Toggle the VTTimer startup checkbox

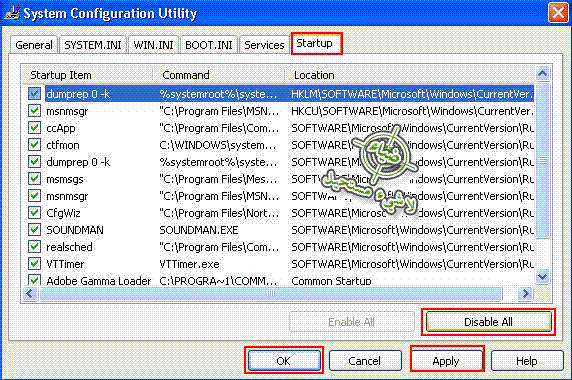[x=34, y=264]
